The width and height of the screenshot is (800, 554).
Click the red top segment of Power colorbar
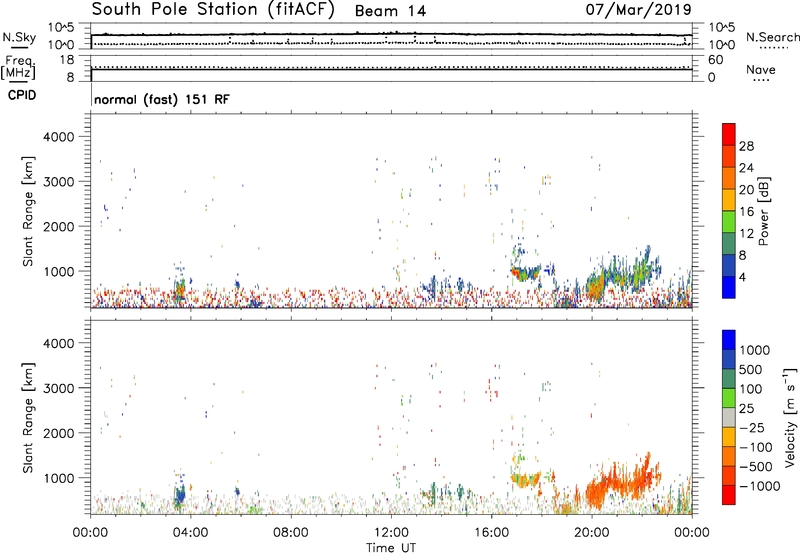729,134
